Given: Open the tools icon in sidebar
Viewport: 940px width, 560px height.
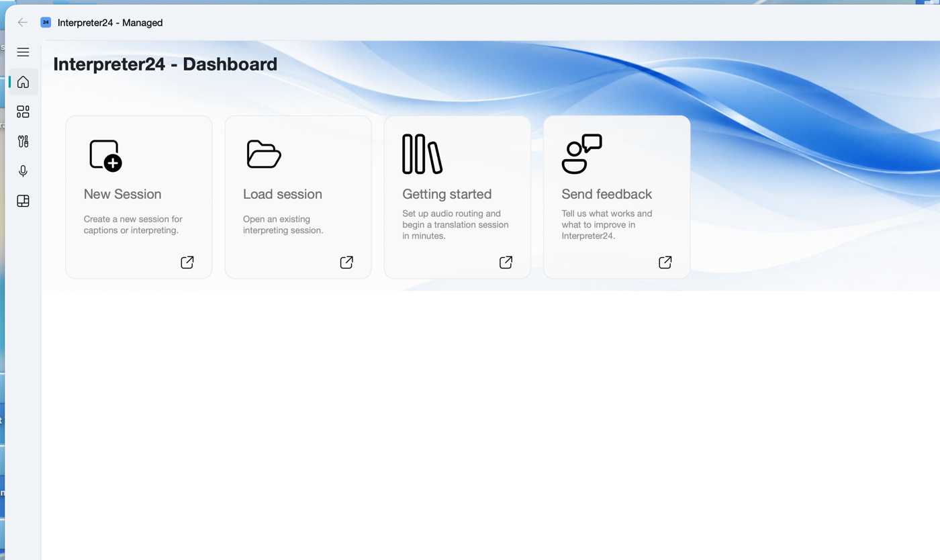Looking at the screenshot, I should [x=23, y=141].
